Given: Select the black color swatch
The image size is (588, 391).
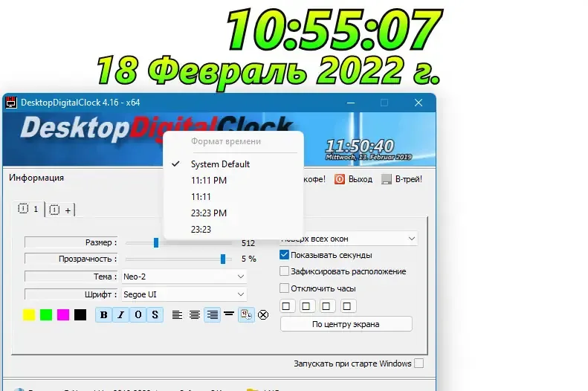Looking at the screenshot, I should pos(80,315).
